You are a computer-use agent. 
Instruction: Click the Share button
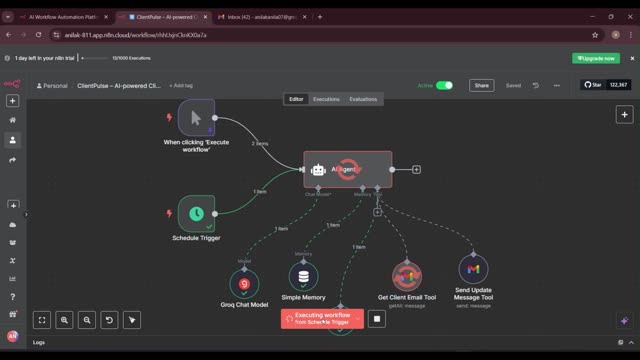[x=482, y=85]
